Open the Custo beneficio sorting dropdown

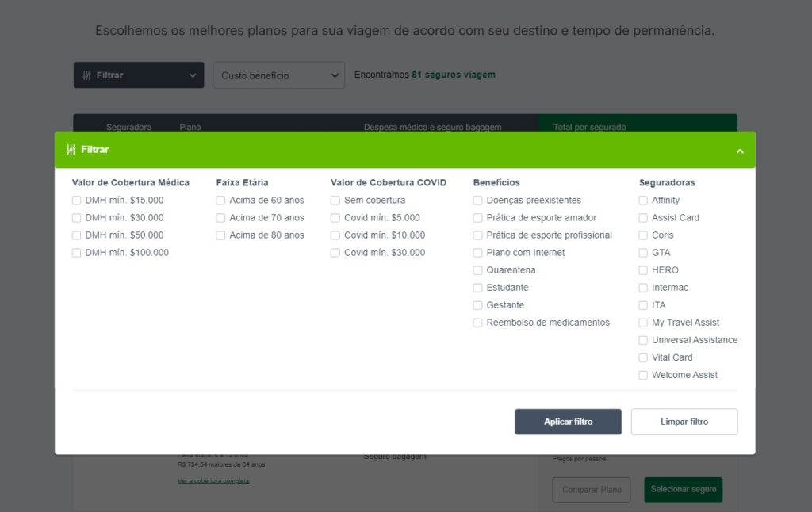pyautogui.click(x=278, y=75)
